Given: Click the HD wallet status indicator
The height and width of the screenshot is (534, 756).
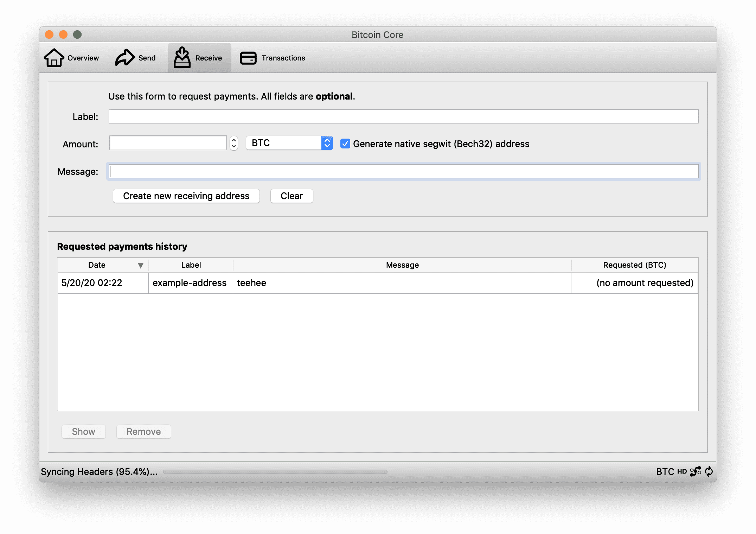Looking at the screenshot, I should (682, 471).
